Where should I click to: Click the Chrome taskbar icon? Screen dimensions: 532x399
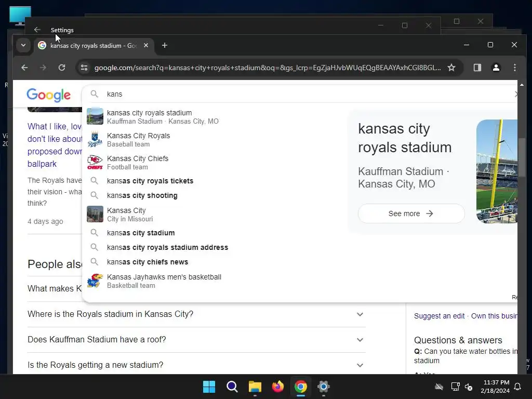point(301,387)
